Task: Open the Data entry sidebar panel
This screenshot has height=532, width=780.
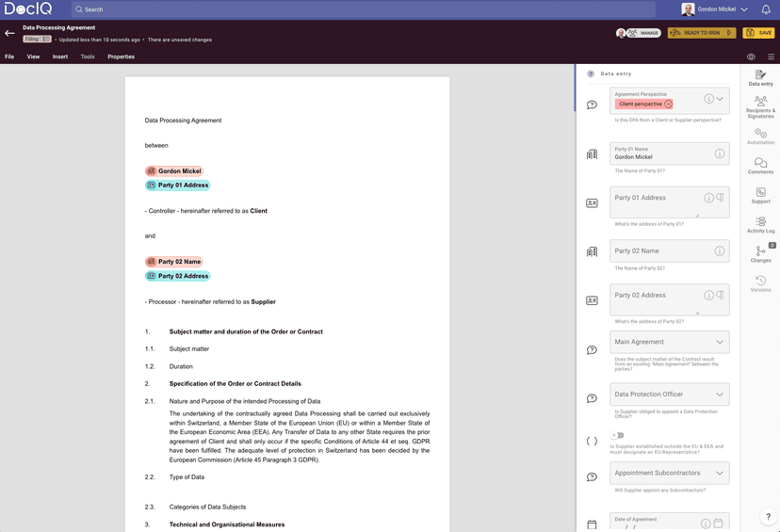Action: coord(760,78)
